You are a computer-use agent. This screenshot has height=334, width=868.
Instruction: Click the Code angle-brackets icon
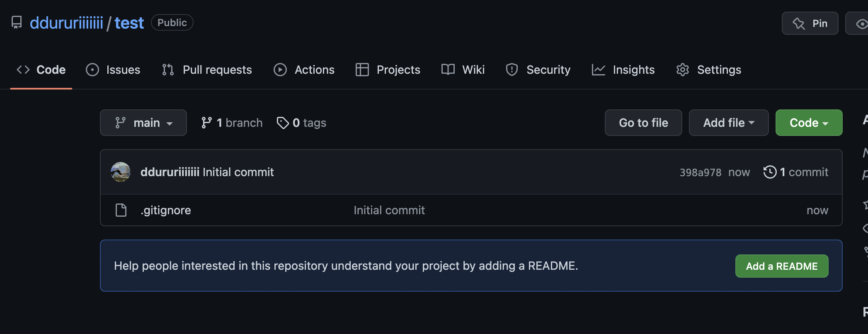point(23,70)
